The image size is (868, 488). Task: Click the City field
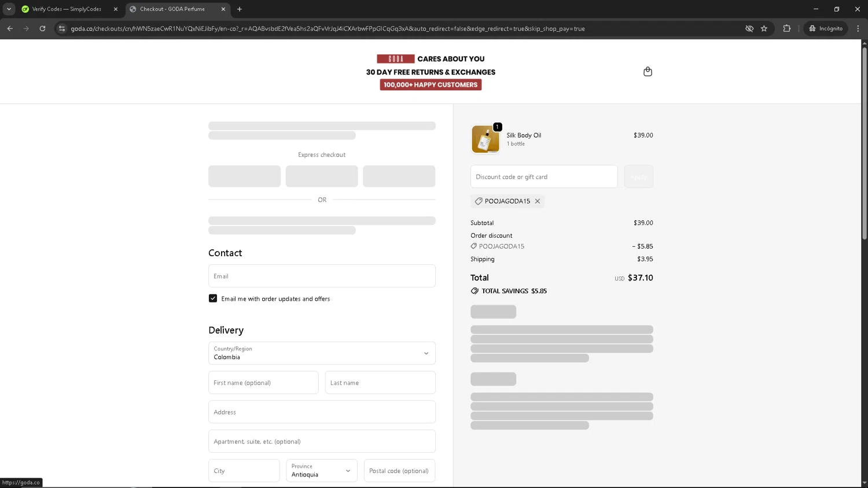pos(244,471)
